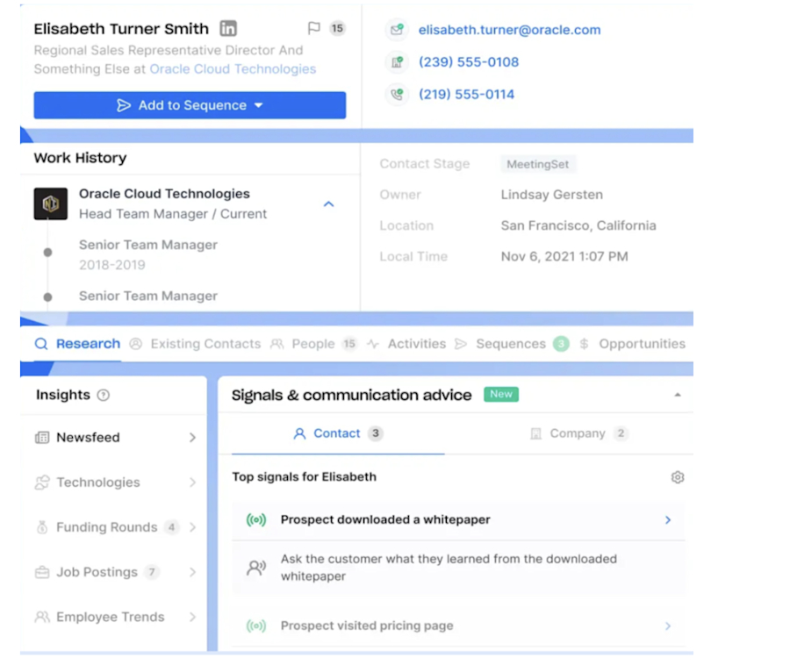
Task: Expand Funding Rounds chevron
Action: point(192,527)
